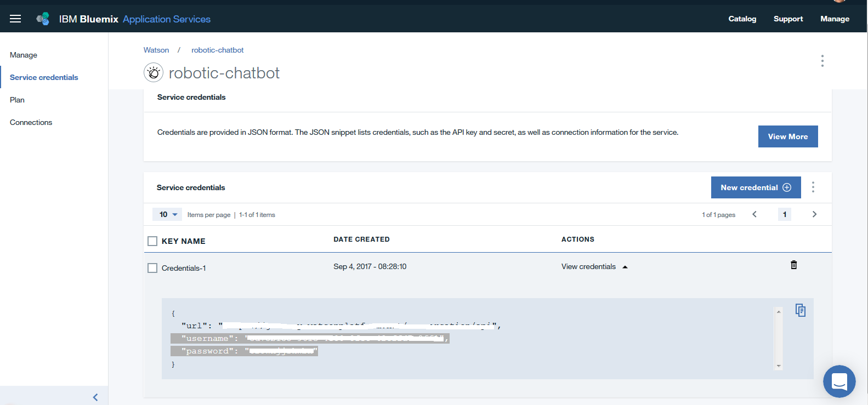
Task: Click the '1 of 1 pages' text
Action: (x=718, y=215)
